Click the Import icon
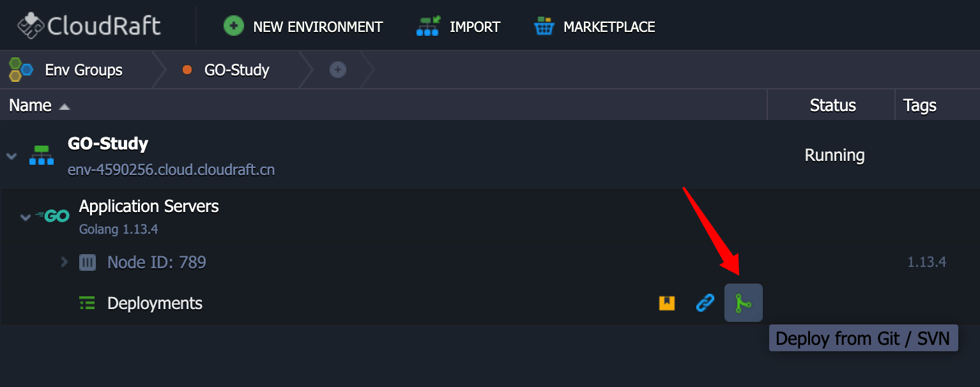The height and width of the screenshot is (387, 980). coord(428,26)
